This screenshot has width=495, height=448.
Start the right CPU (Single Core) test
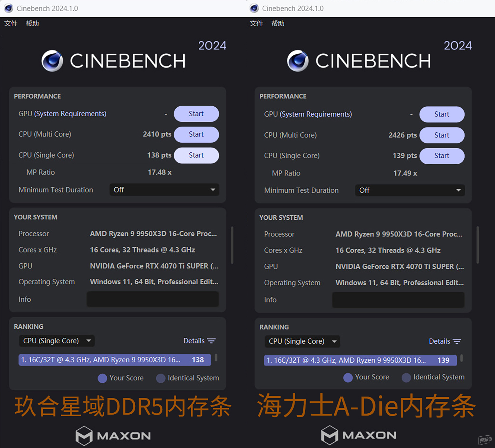point(442,156)
